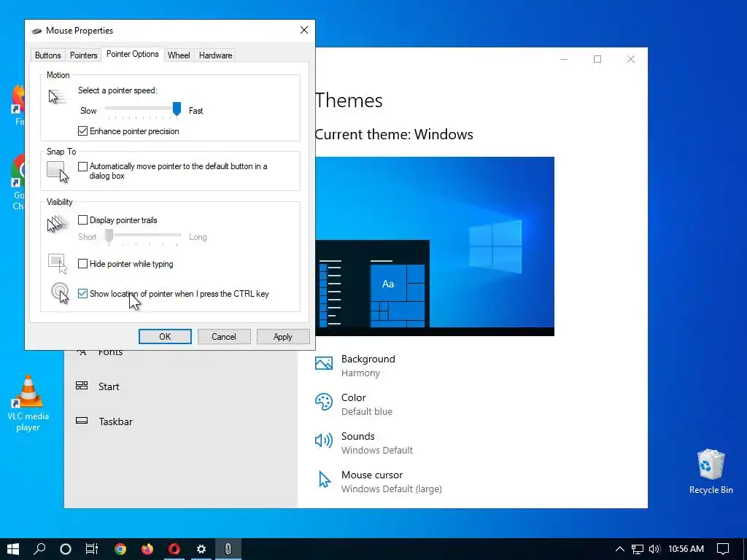Open Taskbar in Settings sidebar

115,421
